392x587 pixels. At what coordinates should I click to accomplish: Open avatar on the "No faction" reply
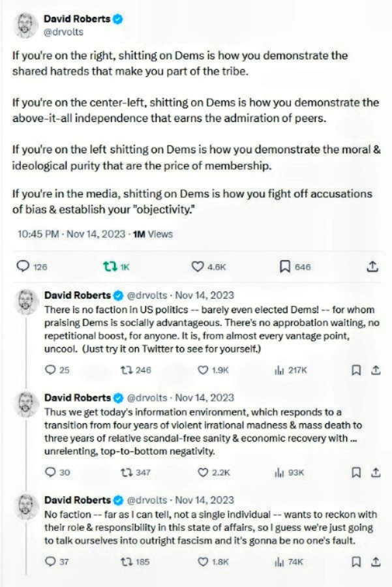25,508
